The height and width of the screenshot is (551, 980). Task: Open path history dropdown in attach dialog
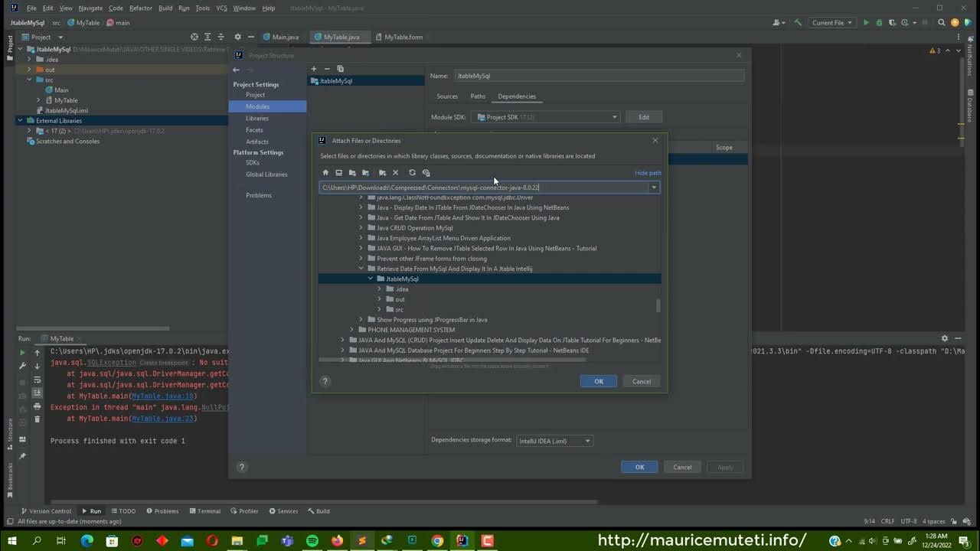tap(654, 187)
